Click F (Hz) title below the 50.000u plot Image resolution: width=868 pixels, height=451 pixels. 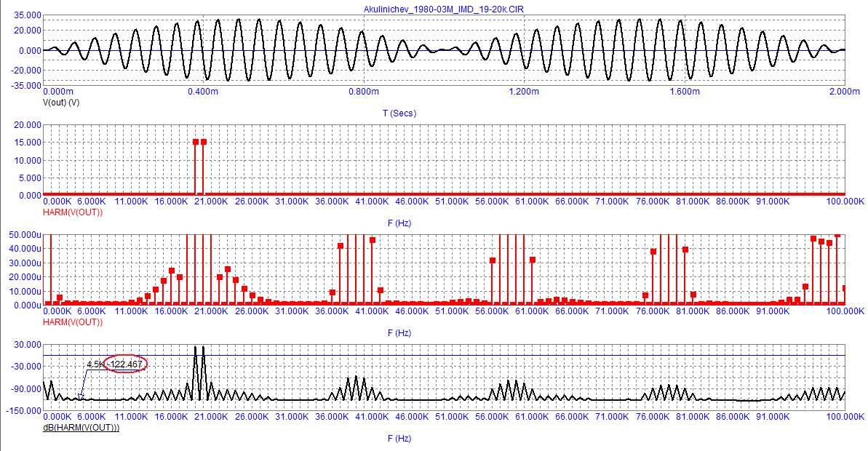coord(399,333)
